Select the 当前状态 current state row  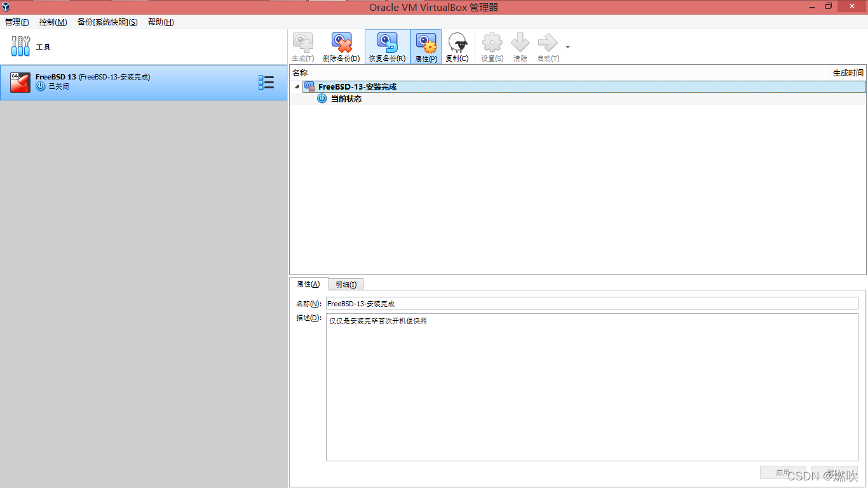[x=578, y=98]
